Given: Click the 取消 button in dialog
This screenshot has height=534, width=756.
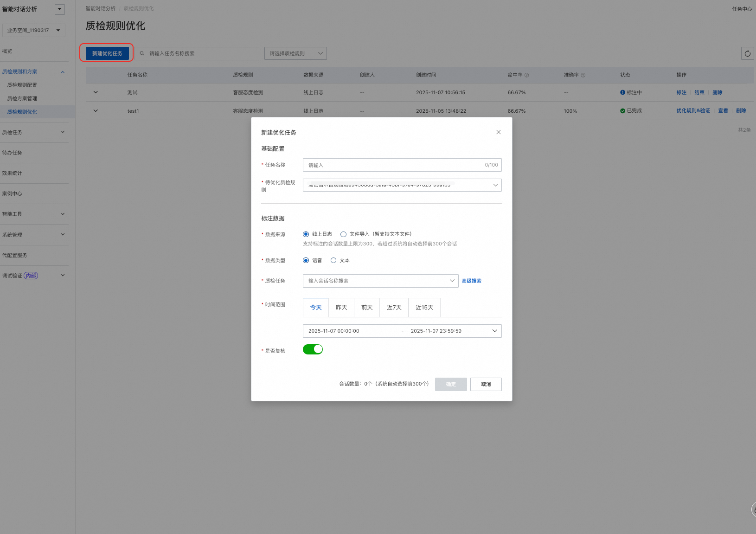Looking at the screenshot, I should pos(486,384).
